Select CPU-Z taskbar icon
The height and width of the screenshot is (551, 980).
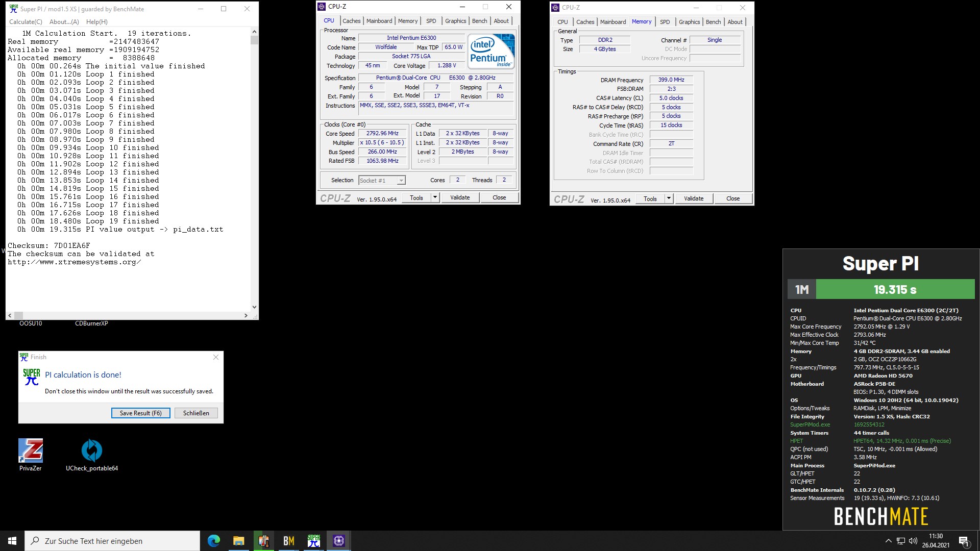click(338, 541)
